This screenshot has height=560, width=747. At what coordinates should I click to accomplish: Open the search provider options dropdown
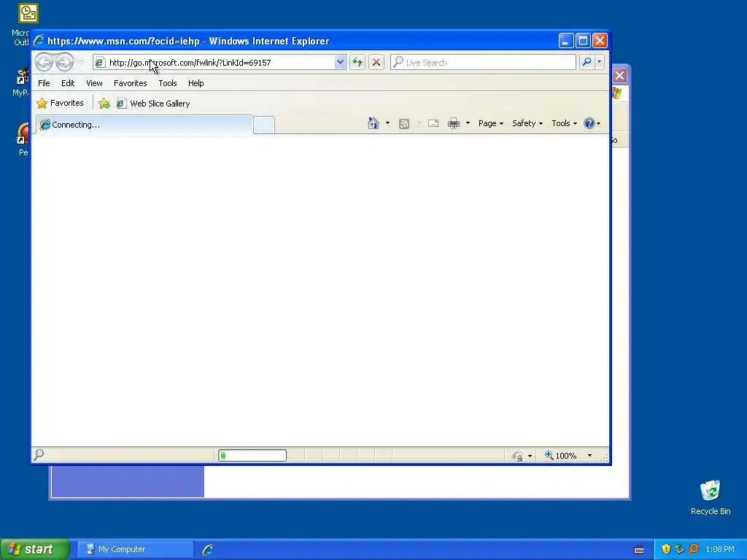coord(600,63)
